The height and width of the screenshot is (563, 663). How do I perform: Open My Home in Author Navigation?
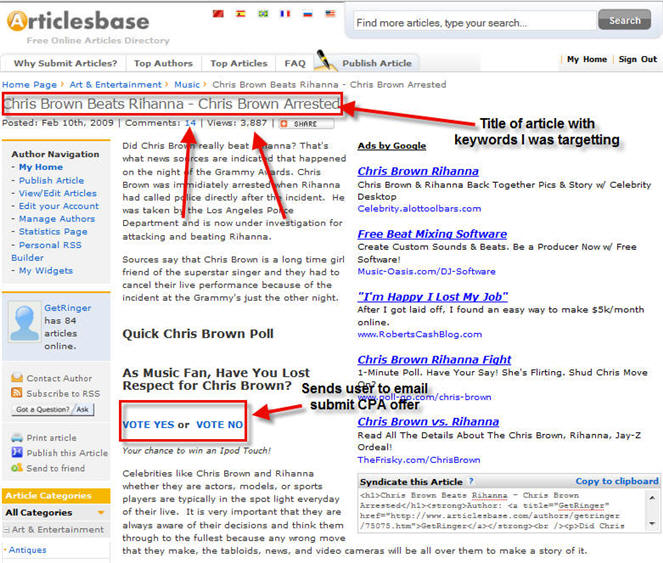(x=41, y=167)
